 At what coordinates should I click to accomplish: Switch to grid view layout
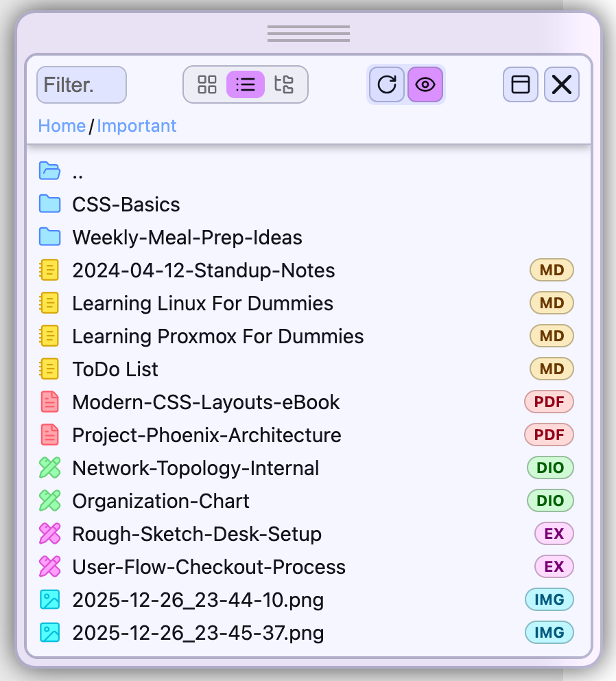(207, 84)
